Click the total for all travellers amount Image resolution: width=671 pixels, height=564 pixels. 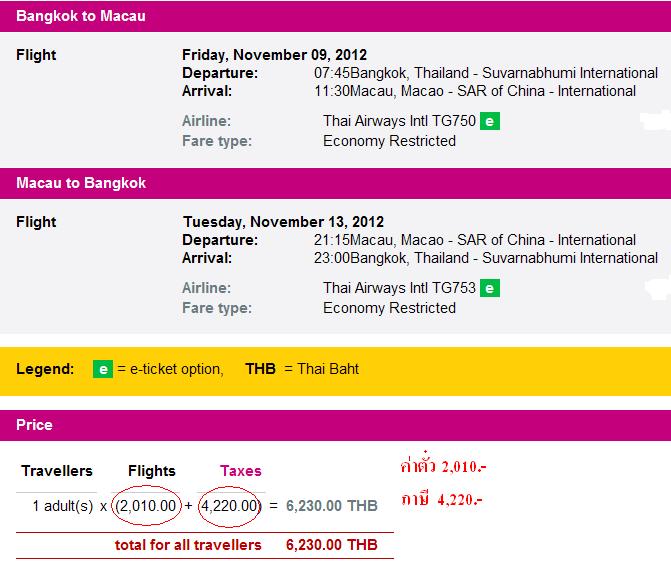[332, 545]
